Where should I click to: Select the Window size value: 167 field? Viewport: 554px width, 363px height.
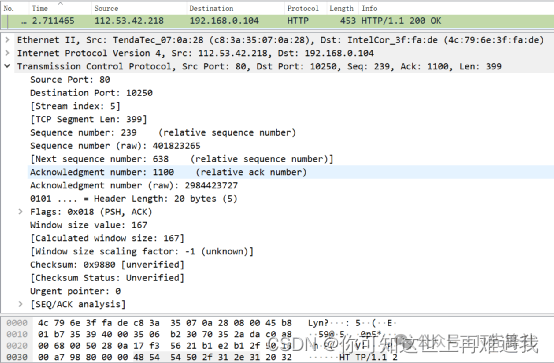pyautogui.click(x=89, y=225)
